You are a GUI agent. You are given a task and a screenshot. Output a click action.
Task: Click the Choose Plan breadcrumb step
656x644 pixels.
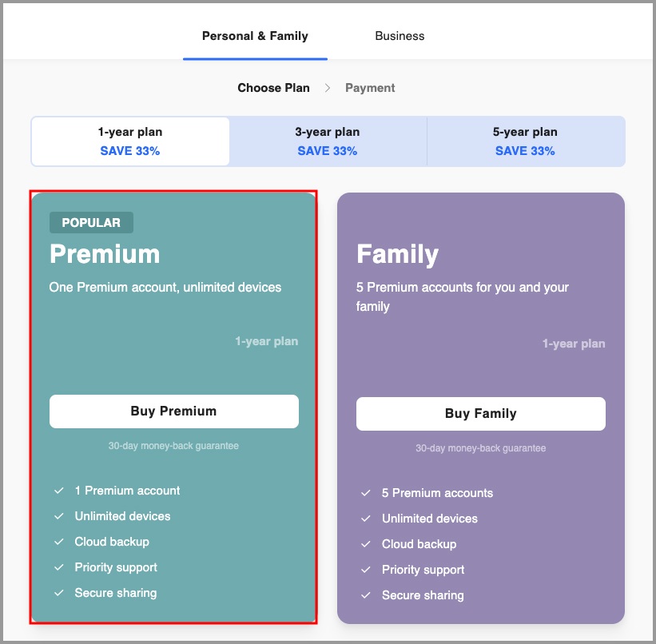273,88
